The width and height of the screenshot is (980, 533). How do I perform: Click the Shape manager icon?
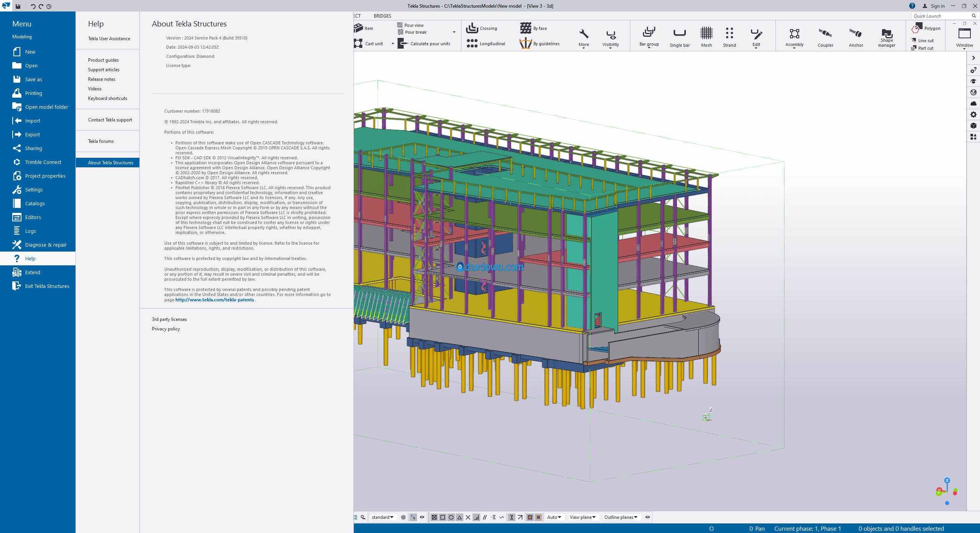coord(887,34)
